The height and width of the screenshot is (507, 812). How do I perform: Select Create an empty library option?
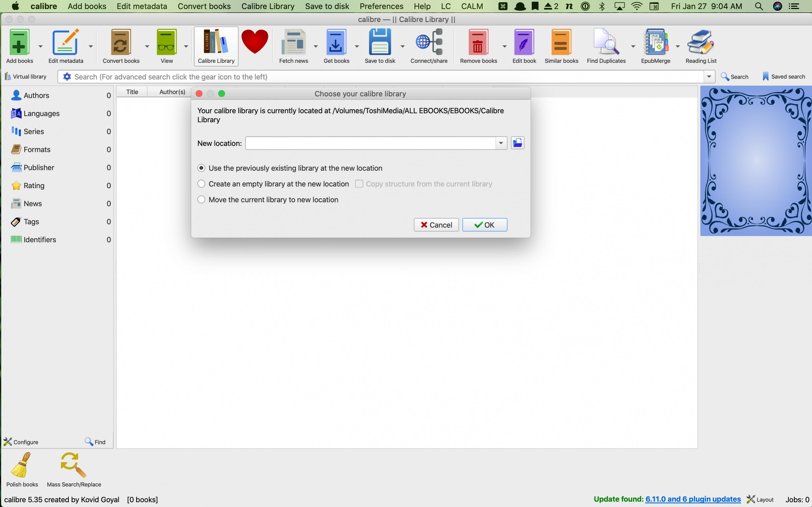tap(201, 184)
